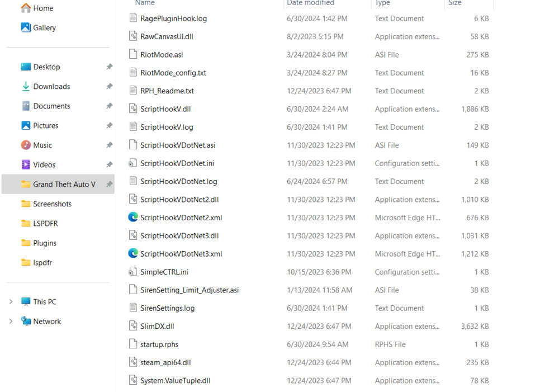Viewport: 559px width, 392px height.
Task: Click the Music icon in the sidebar
Action: (25, 145)
